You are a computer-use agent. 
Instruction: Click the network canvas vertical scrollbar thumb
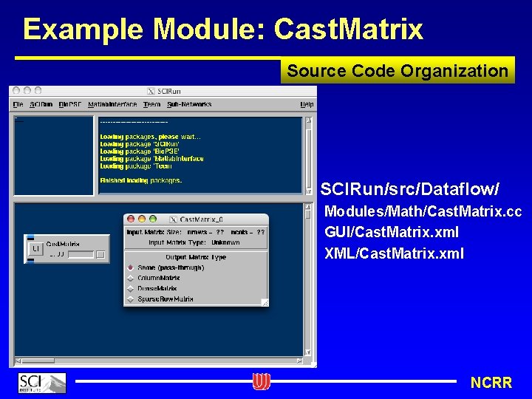pos(307,215)
